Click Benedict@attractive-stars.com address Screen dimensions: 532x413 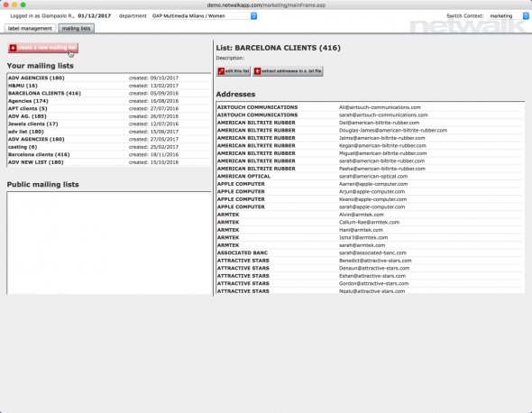375,261
